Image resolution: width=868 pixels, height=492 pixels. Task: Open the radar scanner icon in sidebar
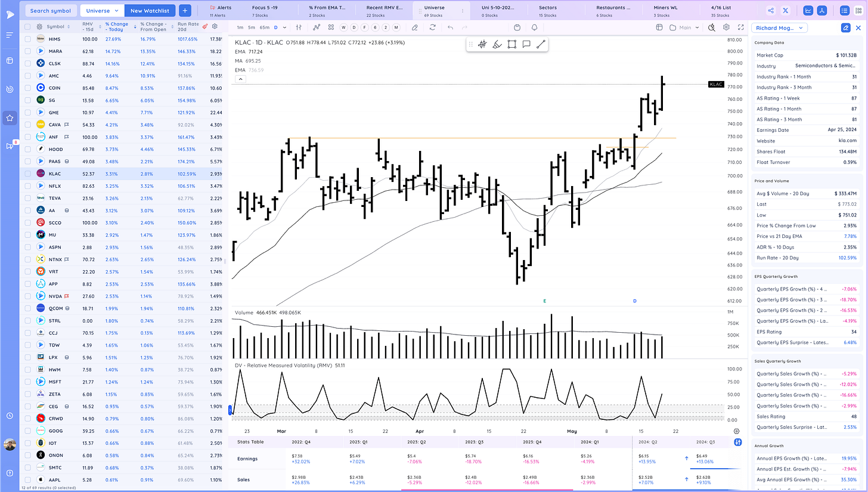(x=10, y=89)
